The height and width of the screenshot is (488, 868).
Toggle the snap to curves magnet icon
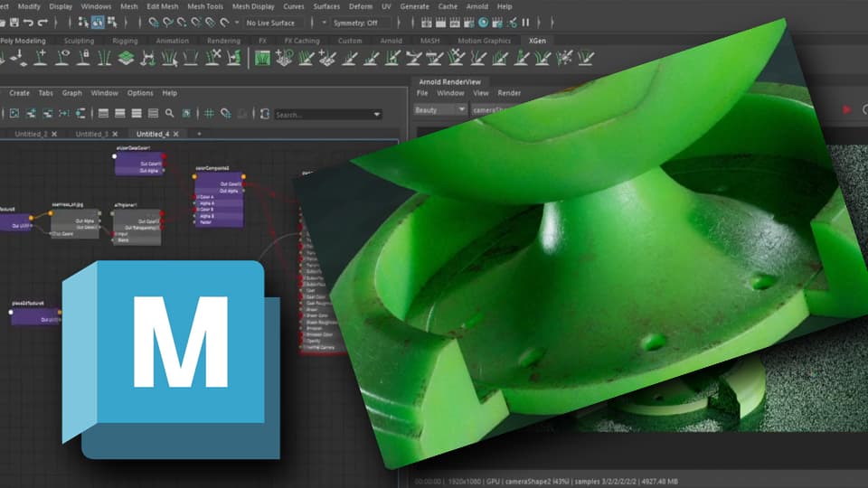pos(168,23)
